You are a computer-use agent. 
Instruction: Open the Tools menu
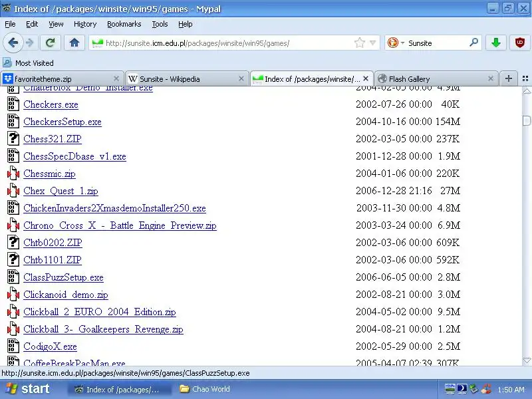click(x=160, y=24)
